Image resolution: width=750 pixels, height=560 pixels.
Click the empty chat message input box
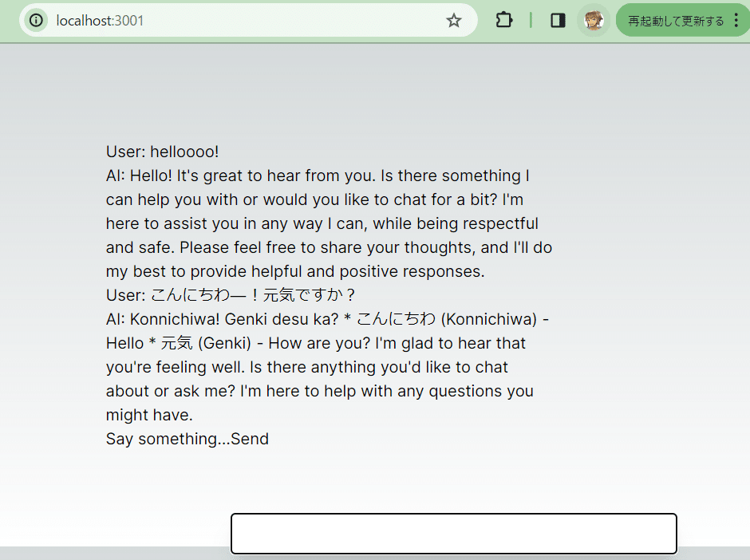tap(453, 534)
